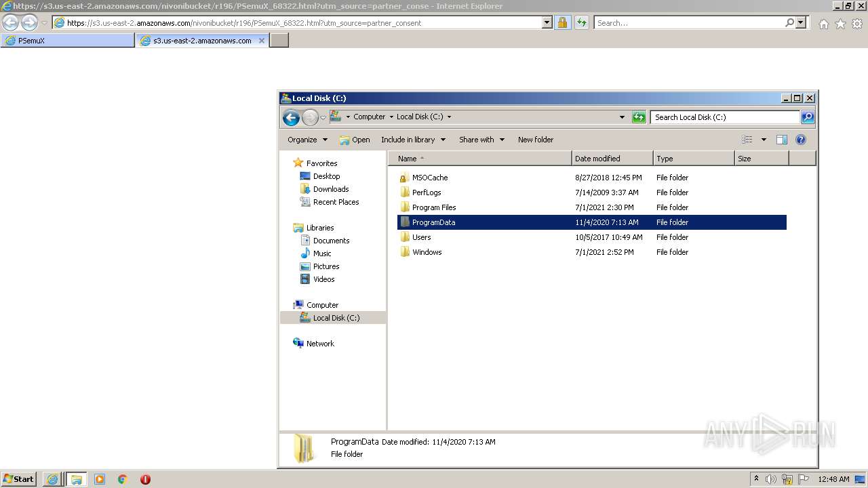Open IE Tools gear icon
868x488 pixels.
coord(857,24)
